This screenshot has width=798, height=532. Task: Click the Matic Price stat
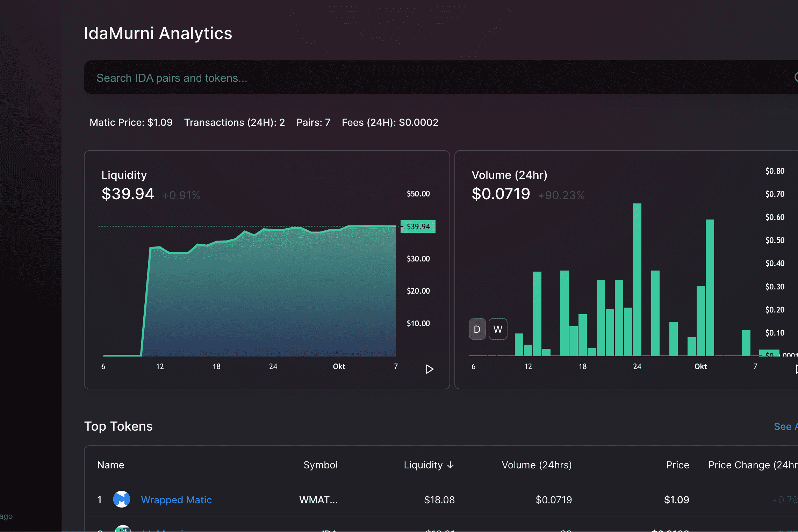click(x=131, y=122)
